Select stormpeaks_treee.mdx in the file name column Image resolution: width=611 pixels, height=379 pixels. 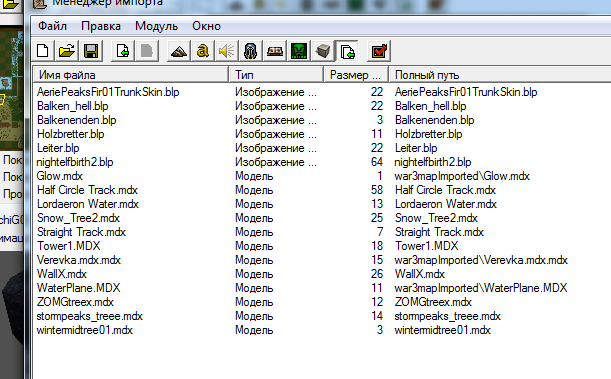click(x=90, y=316)
